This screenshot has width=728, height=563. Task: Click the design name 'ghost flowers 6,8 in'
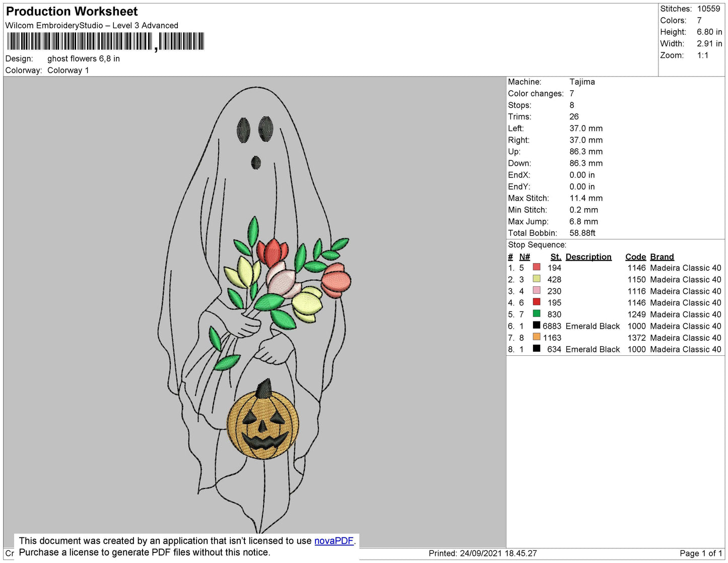84,58
